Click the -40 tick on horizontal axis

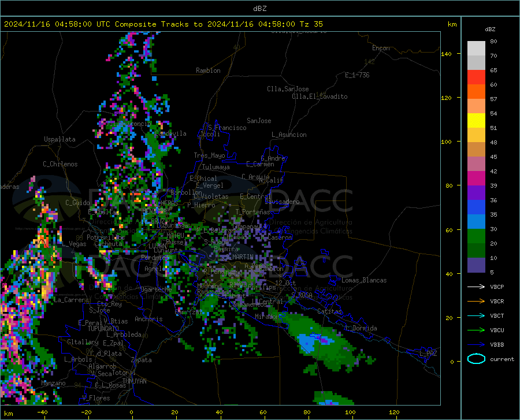[42, 412]
